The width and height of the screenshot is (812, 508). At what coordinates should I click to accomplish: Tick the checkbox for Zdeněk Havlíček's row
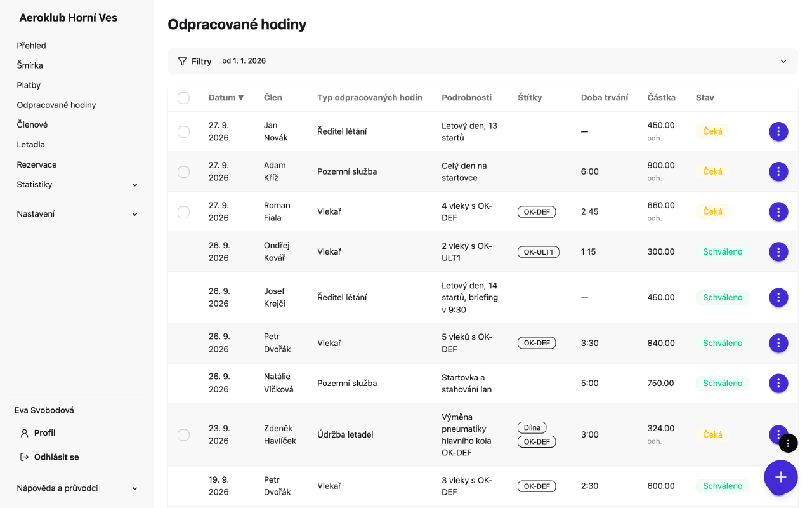point(183,435)
